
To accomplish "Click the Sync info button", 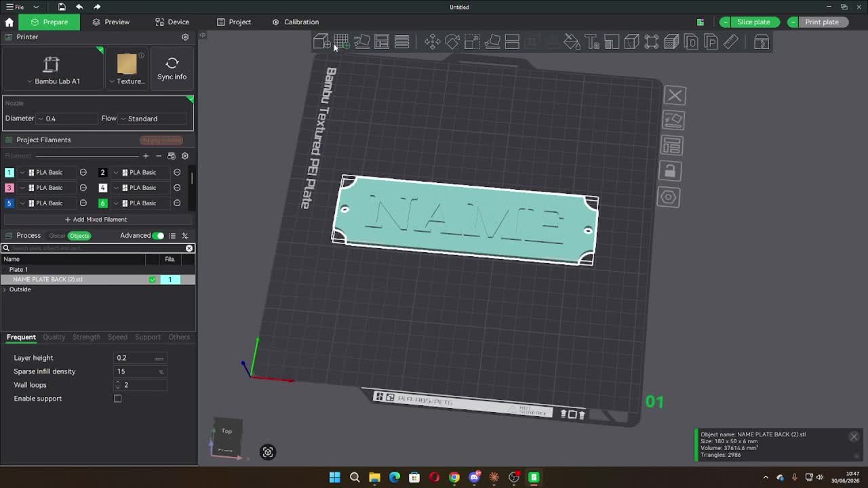I will pos(172,68).
